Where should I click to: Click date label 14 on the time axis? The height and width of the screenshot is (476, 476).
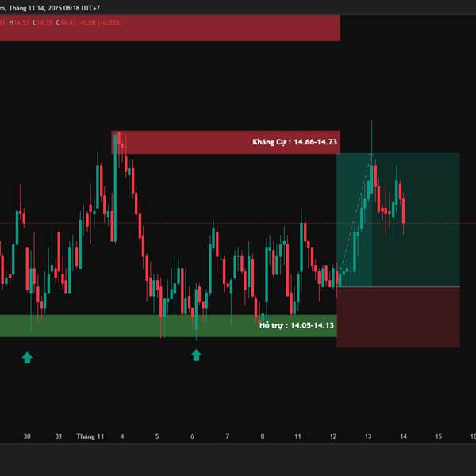404,436
